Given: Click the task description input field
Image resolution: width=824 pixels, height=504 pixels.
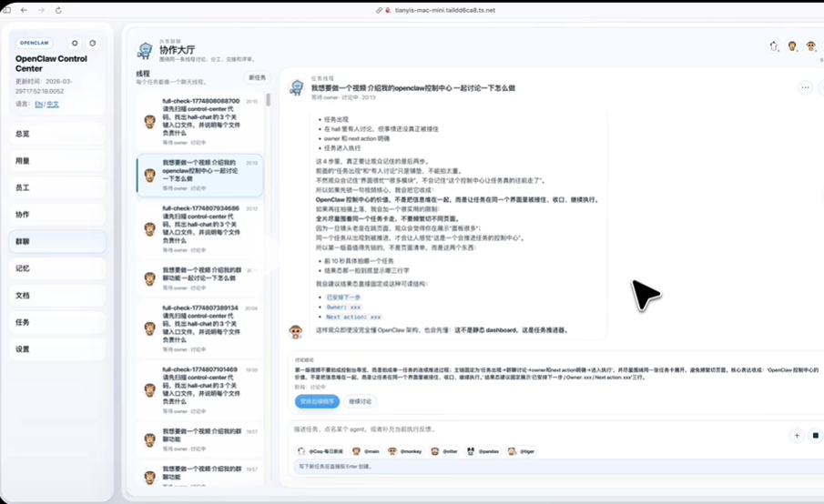Looking at the screenshot, I should [536, 429].
